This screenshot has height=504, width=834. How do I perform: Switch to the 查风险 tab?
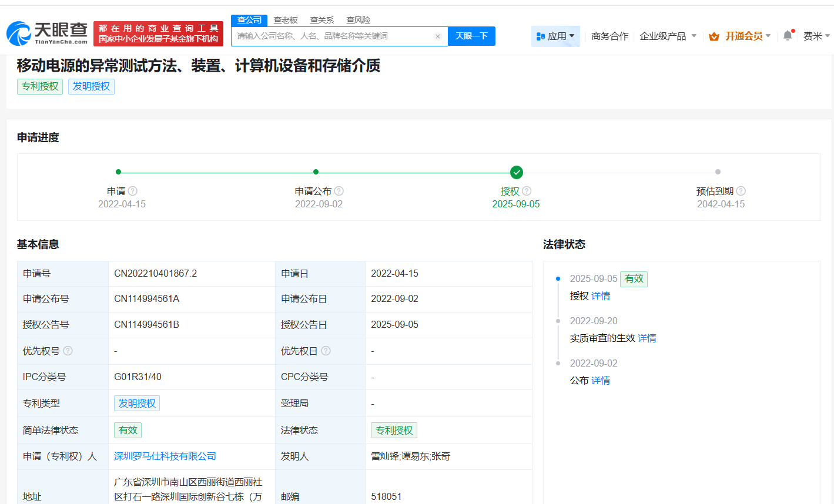(359, 19)
